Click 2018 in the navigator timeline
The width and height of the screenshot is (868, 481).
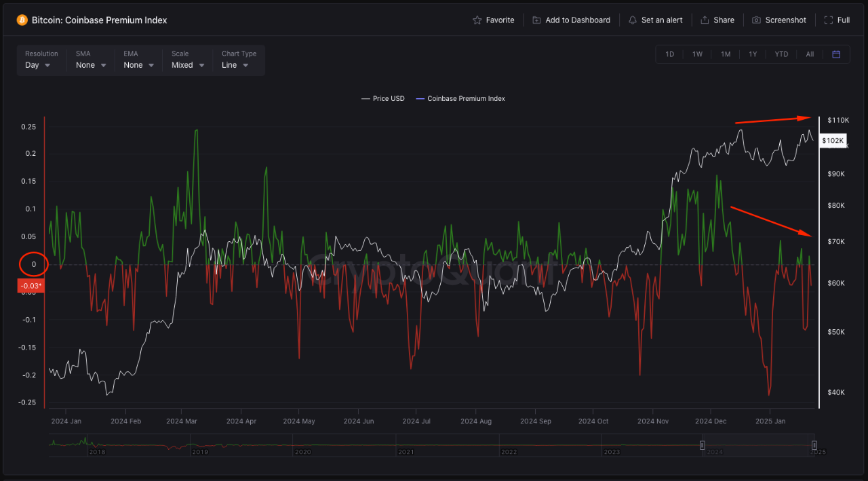96,452
